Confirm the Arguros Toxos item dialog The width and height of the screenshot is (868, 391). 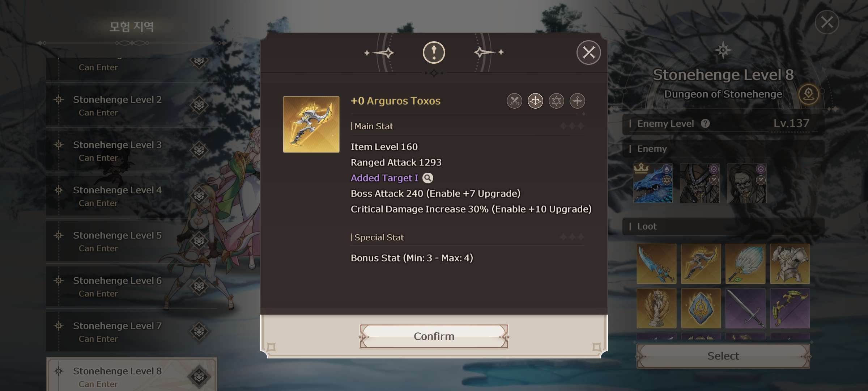point(434,336)
